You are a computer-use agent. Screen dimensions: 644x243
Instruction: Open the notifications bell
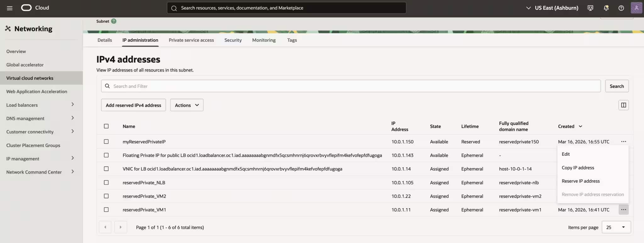pos(606,8)
